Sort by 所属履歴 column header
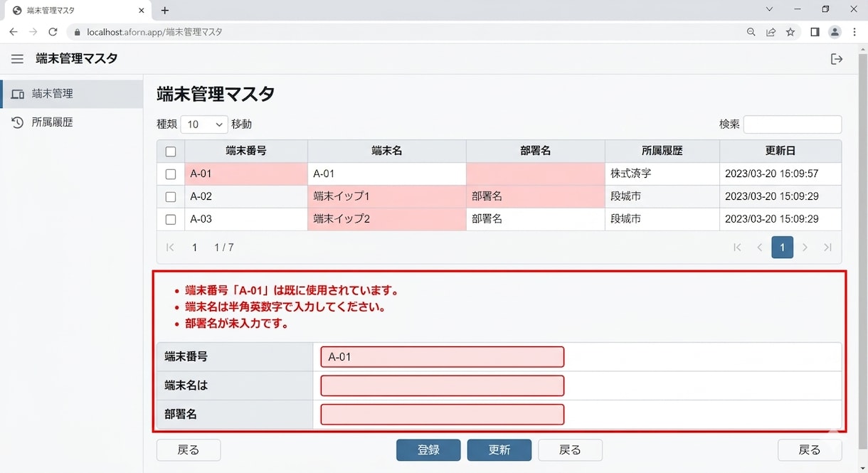 coord(662,151)
